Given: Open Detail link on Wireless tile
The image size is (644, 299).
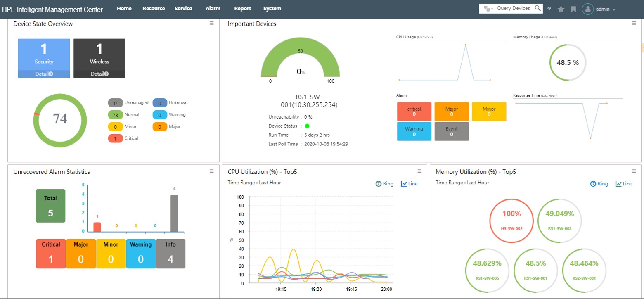Looking at the screenshot, I should pos(99,74).
